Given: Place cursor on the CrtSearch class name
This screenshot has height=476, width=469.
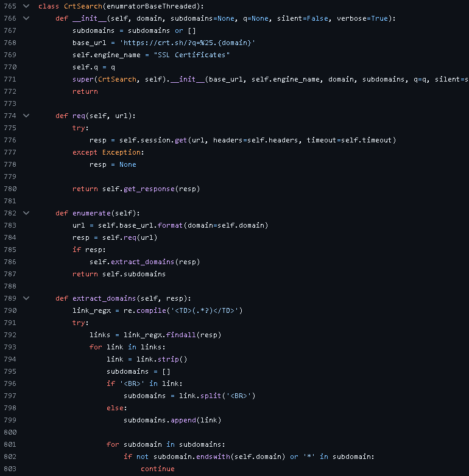Looking at the screenshot, I should [x=82, y=6].
